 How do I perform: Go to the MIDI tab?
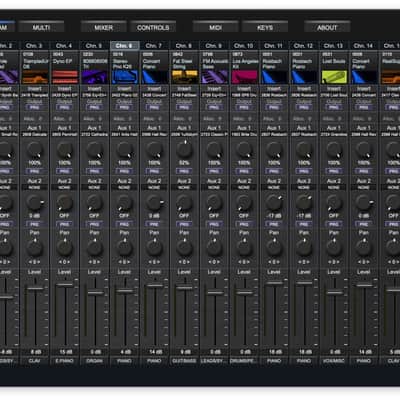(x=215, y=27)
